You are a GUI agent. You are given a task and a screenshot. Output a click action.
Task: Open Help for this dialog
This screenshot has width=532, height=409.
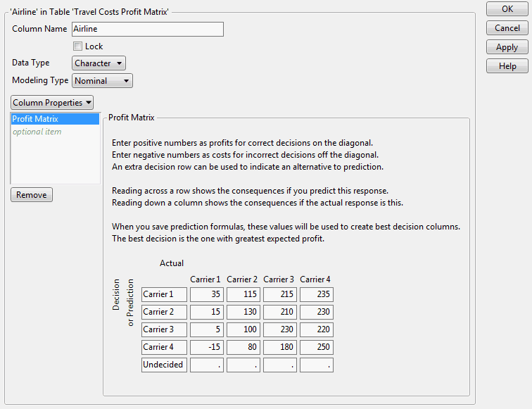(x=507, y=66)
